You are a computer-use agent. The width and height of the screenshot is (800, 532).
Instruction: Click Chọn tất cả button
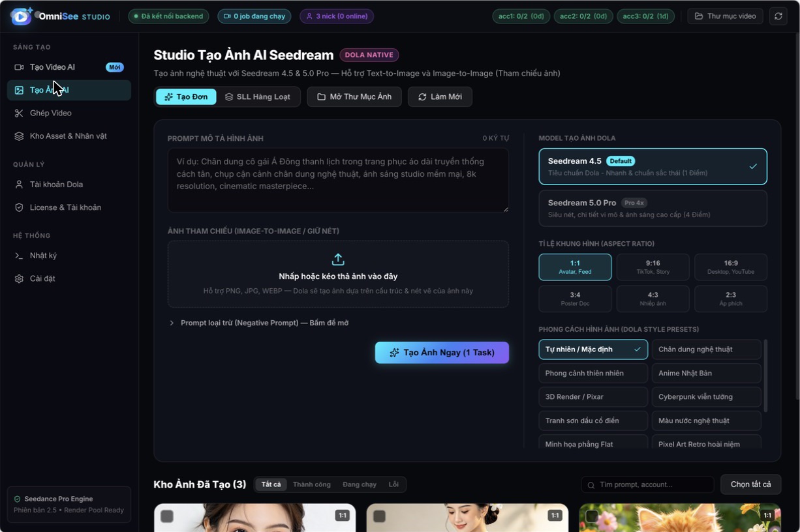tap(750, 484)
